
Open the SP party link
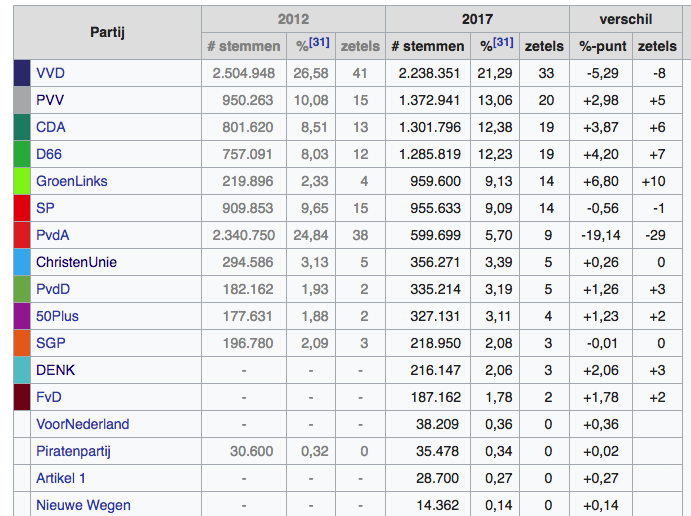coord(45,208)
